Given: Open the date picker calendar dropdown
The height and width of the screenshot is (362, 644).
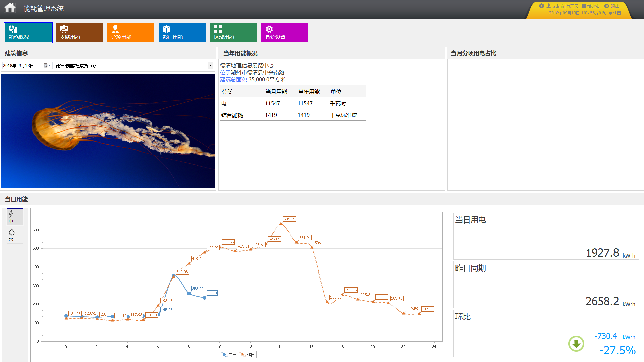Looking at the screenshot, I should click(47, 66).
